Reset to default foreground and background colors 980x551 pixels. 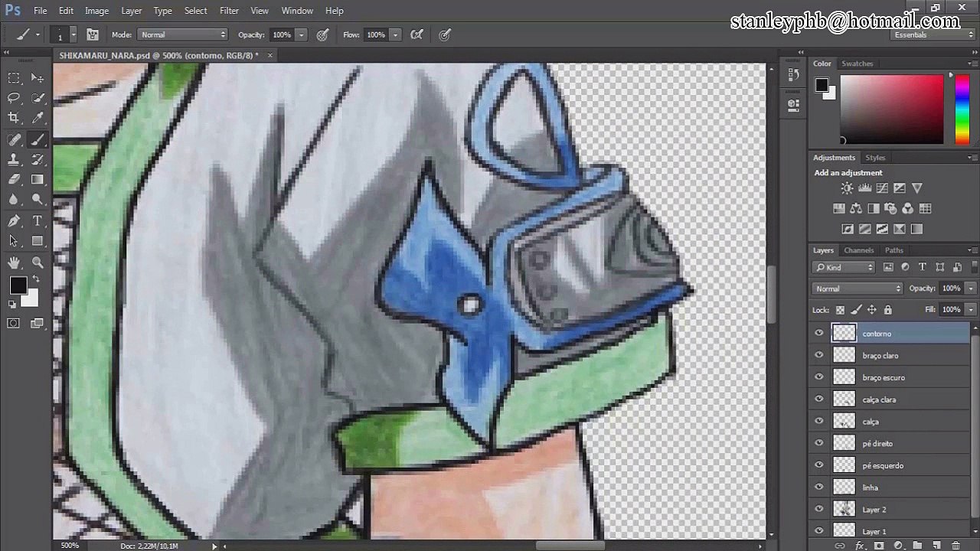[x=12, y=304]
